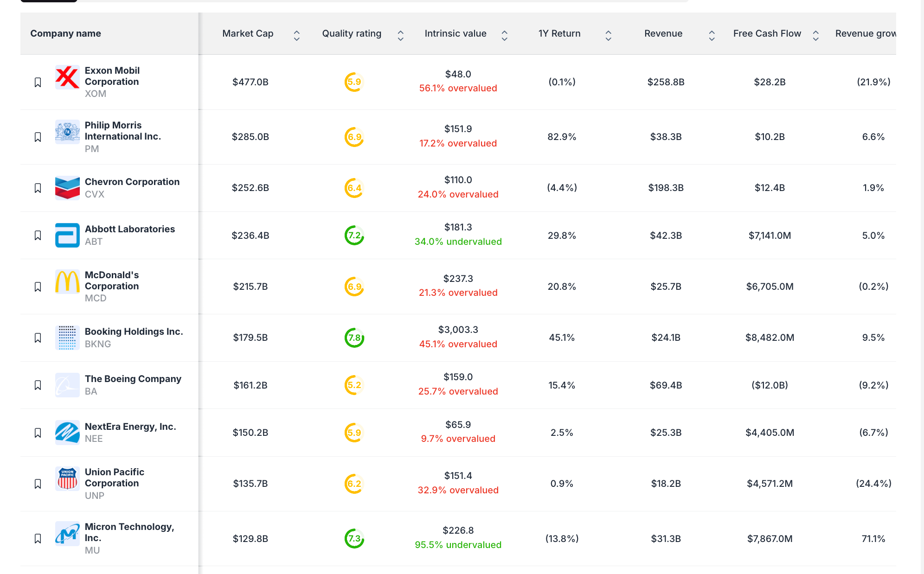Click Abbott's 7.2 quality rating gauge
Viewport: 924px width, 574px height.
(x=354, y=236)
